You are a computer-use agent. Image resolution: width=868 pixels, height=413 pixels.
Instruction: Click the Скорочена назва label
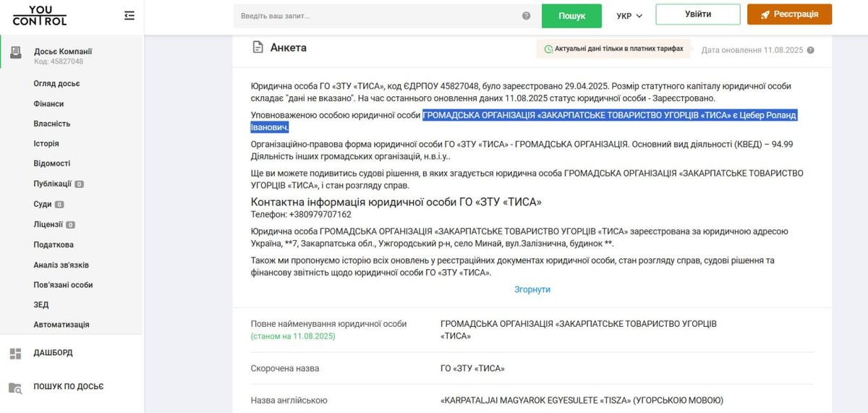click(284, 369)
